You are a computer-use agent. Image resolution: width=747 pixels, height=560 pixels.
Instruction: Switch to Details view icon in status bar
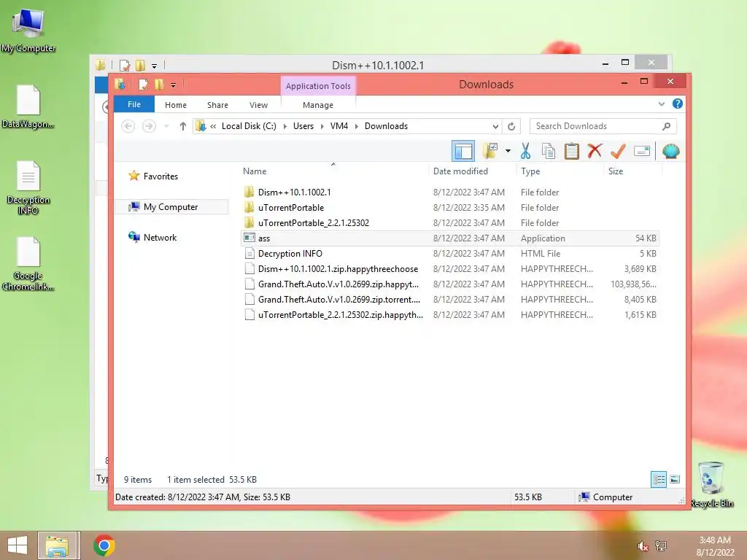pos(659,479)
